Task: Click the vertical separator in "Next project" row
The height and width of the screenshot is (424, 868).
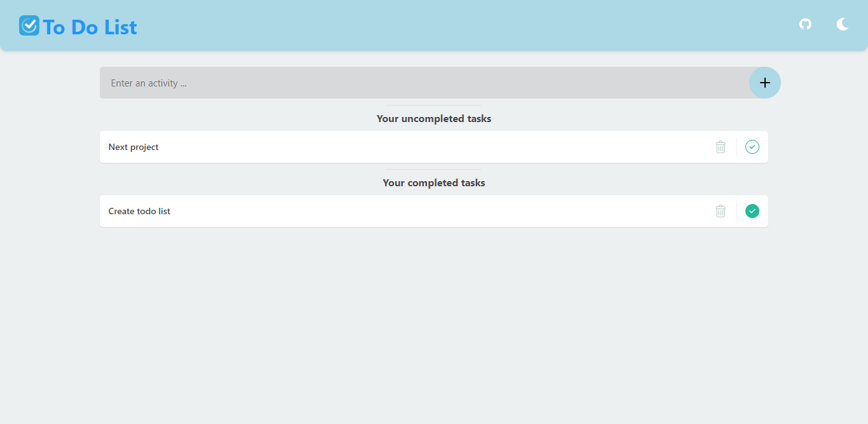Action: click(736, 147)
